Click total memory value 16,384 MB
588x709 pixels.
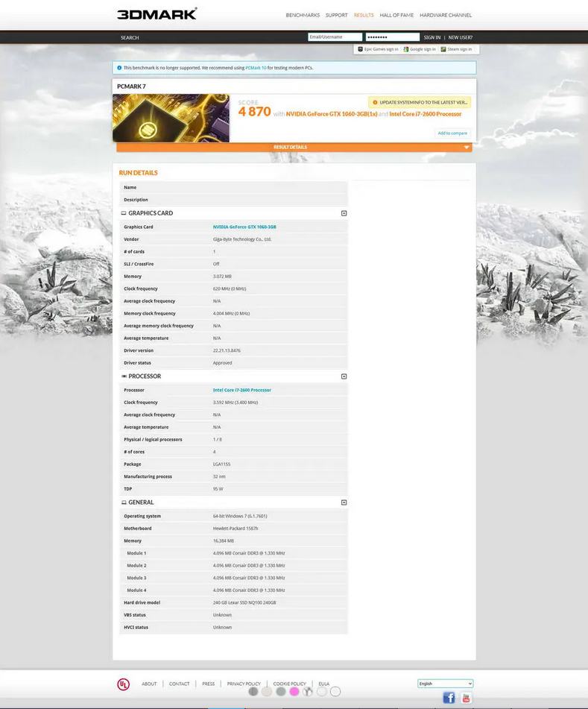224,541
